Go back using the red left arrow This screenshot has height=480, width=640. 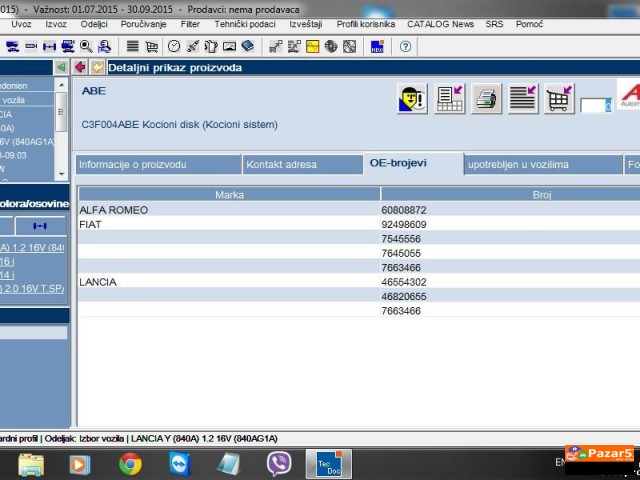(x=80, y=67)
